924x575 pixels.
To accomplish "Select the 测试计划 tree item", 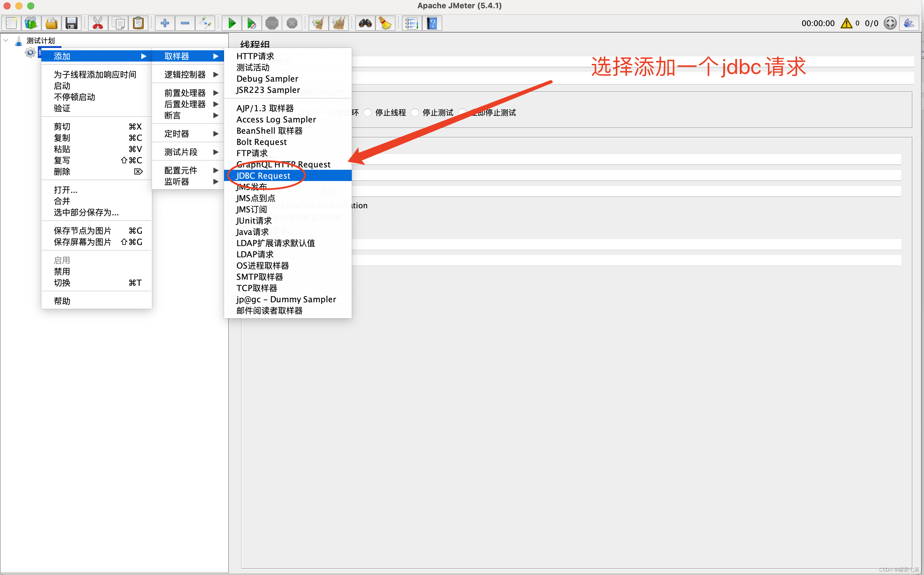I will click(x=40, y=40).
